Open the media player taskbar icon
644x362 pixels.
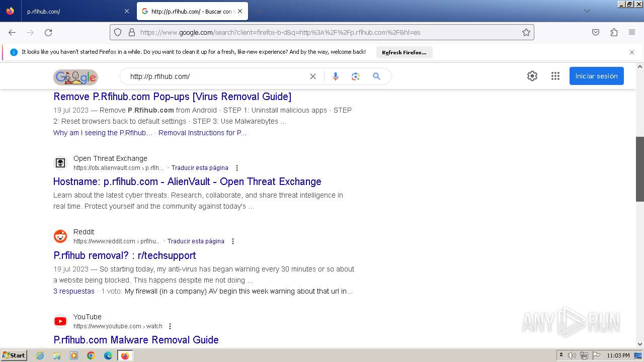pyautogui.click(x=74, y=355)
